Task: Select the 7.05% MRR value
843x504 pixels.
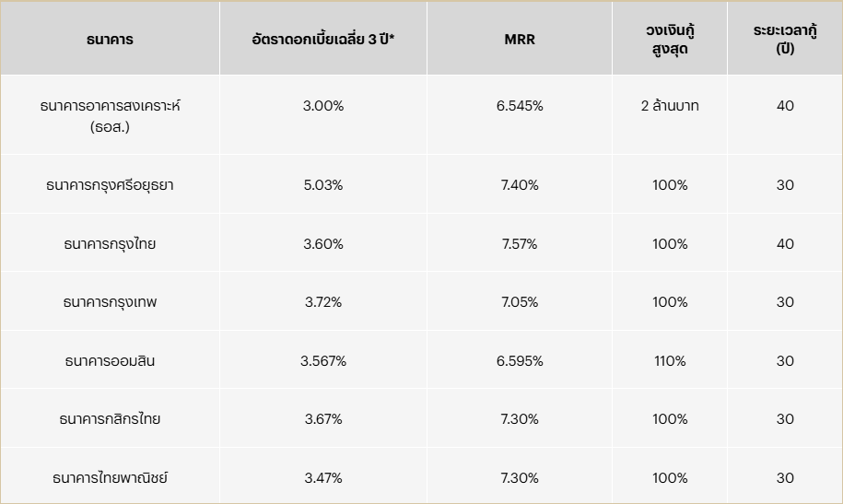Action: pos(520,302)
